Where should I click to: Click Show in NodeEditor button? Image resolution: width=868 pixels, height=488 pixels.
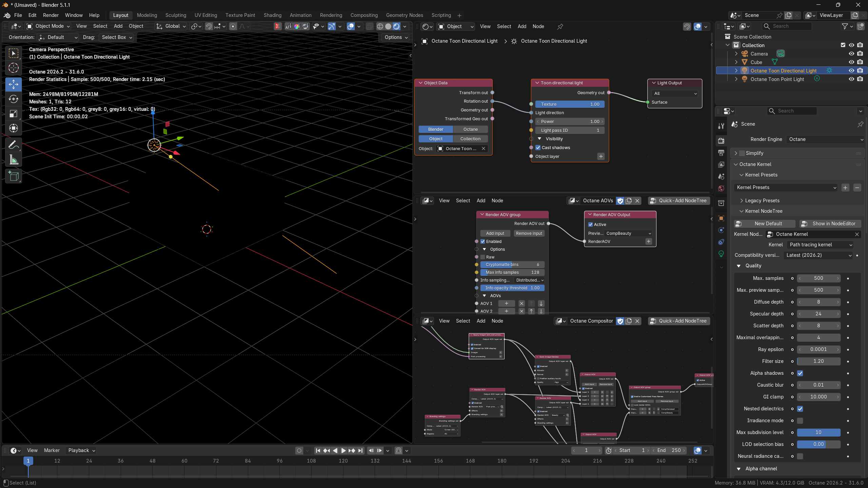[x=830, y=224]
